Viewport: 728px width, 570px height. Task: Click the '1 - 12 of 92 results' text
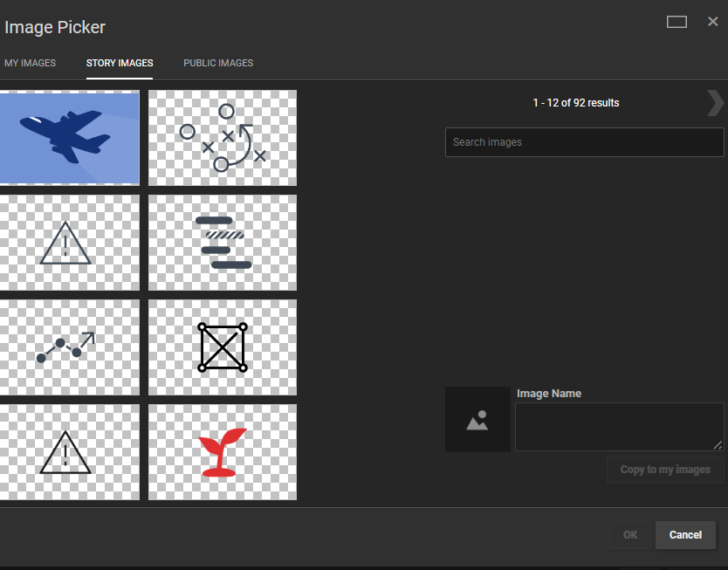pyautogui.click(x=576, y=103)
